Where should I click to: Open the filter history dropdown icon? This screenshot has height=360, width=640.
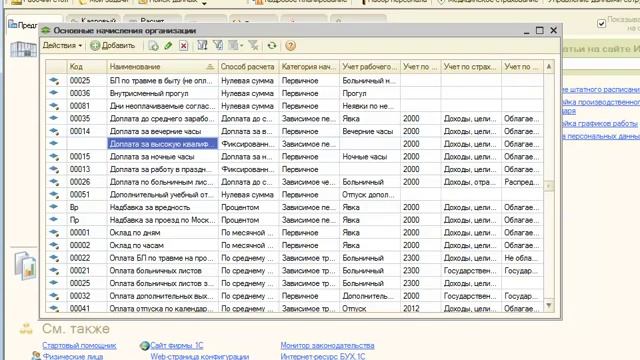point(236,46)
